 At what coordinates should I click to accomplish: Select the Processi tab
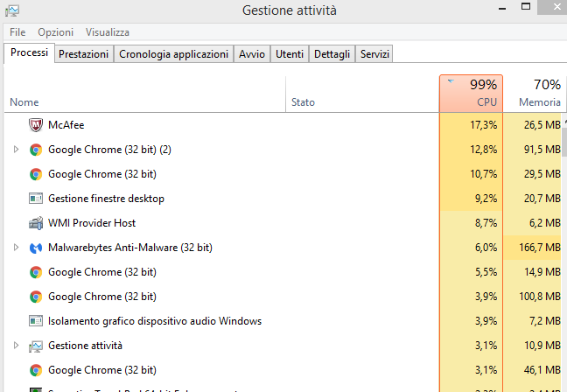coord(29,53)
